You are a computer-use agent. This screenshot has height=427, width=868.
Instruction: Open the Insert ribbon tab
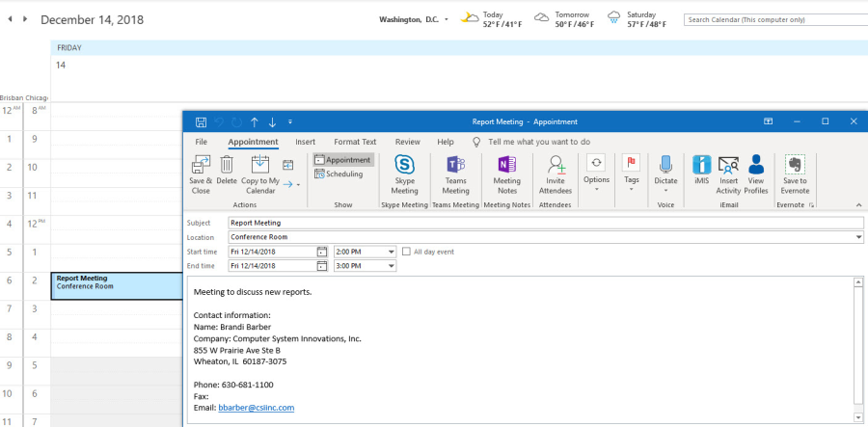click(x=305, y=142)
